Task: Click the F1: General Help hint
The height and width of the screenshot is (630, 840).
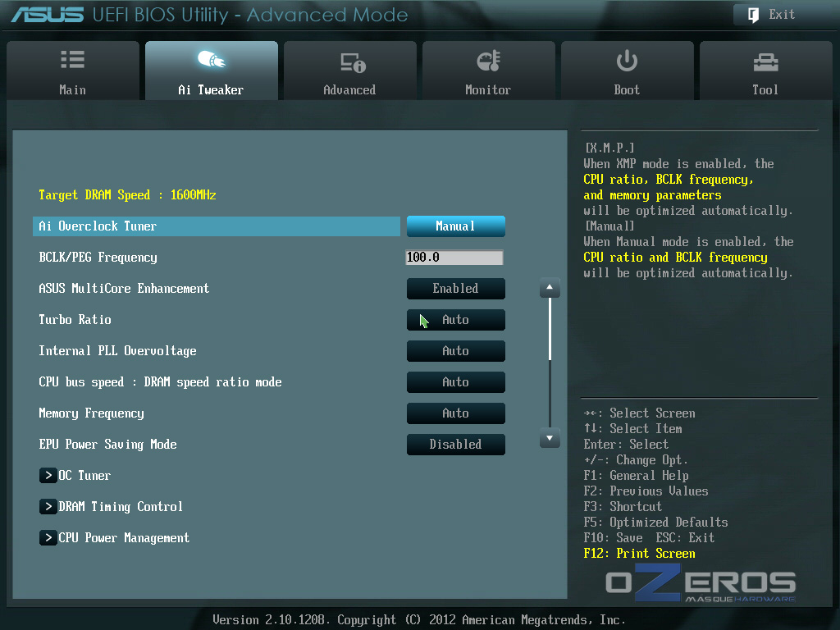Action: point(636,475)
